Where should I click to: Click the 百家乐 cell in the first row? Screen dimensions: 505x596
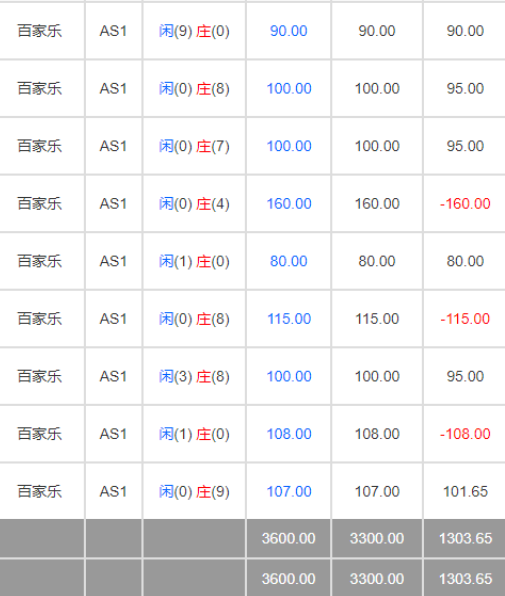40,31
